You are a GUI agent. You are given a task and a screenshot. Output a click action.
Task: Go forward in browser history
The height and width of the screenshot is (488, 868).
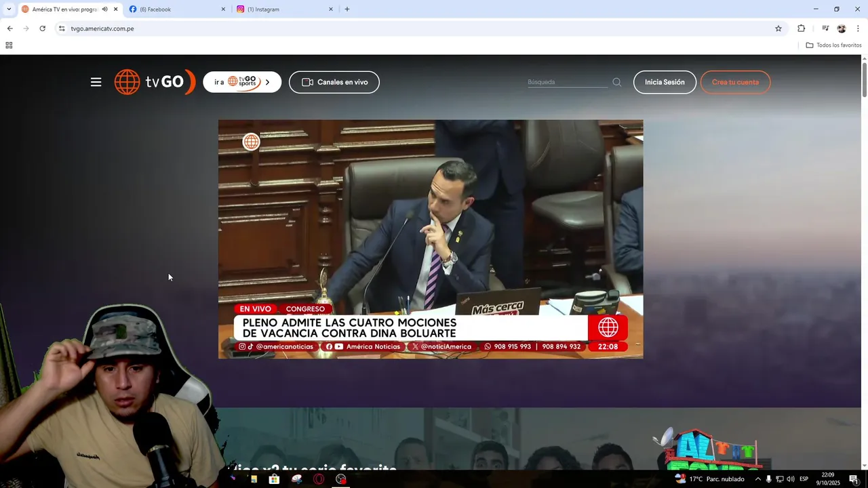(26, 28)
